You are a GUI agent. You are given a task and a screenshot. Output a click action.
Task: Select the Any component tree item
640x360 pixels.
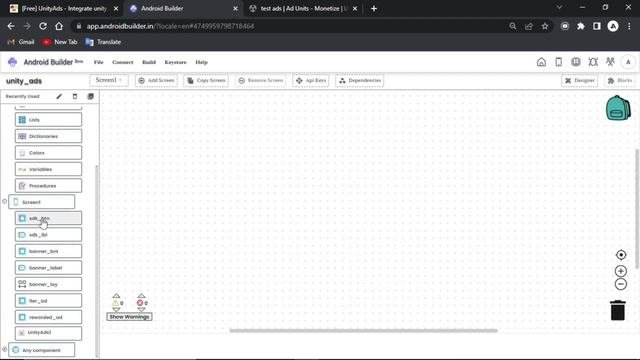[x=42, y=350]
